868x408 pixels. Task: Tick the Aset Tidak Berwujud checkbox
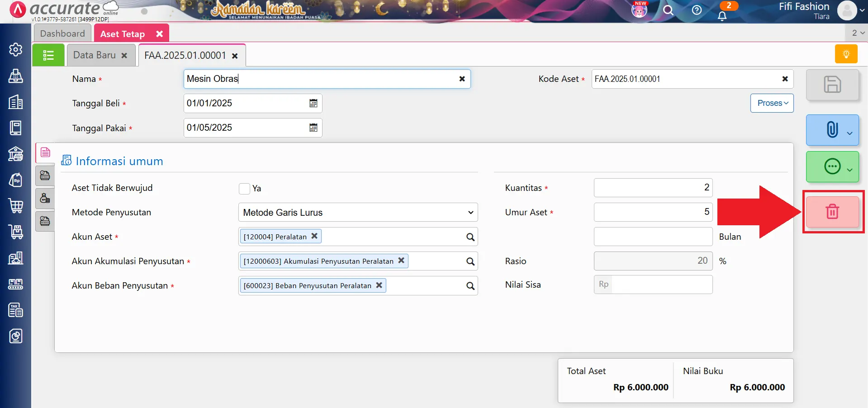coord(244,189)
